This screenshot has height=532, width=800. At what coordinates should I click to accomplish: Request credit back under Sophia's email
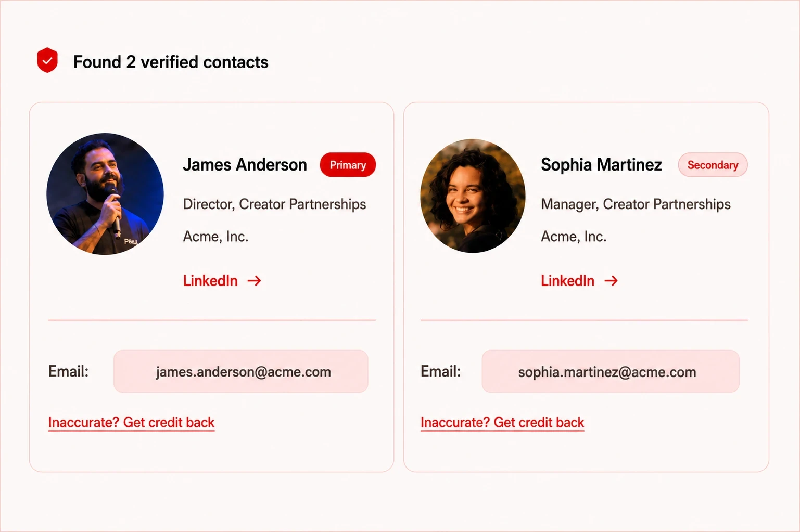pos(502,422)
